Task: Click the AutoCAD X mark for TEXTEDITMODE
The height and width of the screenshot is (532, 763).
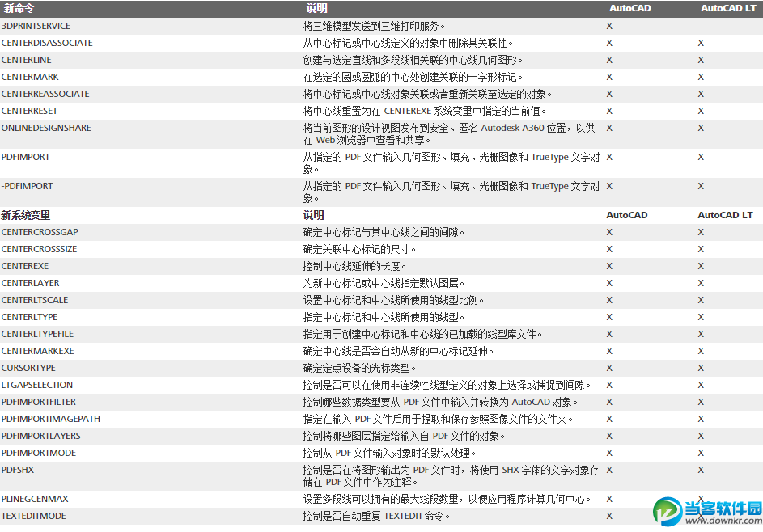Action: click(x=609, y=517)
